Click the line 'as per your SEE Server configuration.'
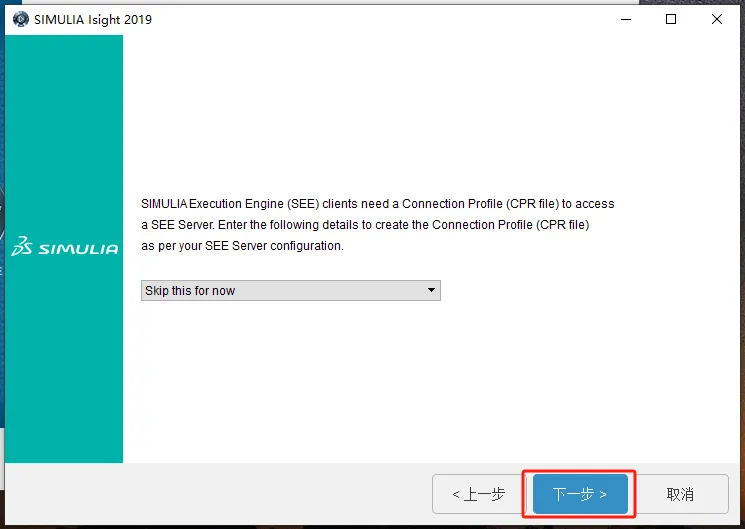 click(242, 246)
